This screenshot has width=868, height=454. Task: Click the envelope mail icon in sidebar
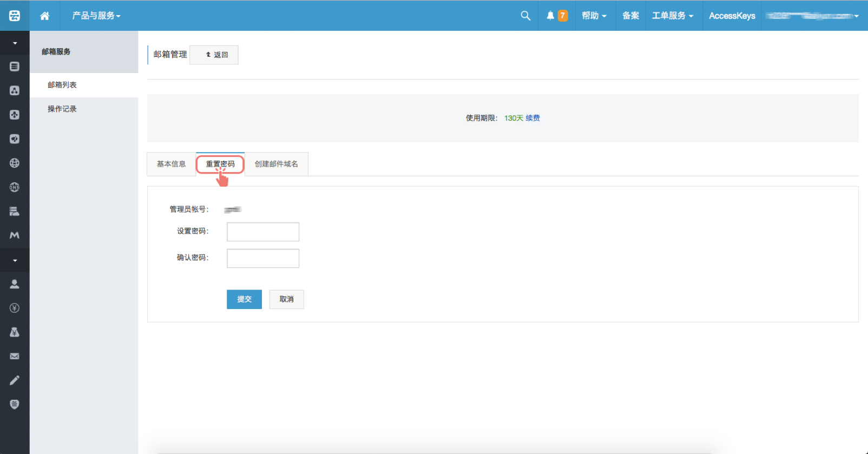15,356
